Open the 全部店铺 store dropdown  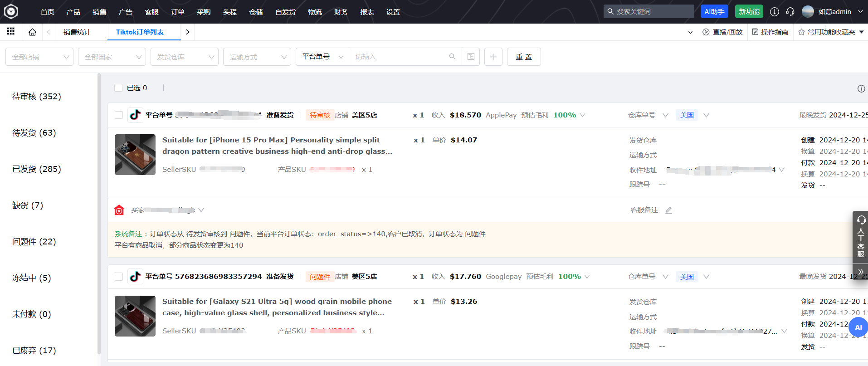[39, 57]
